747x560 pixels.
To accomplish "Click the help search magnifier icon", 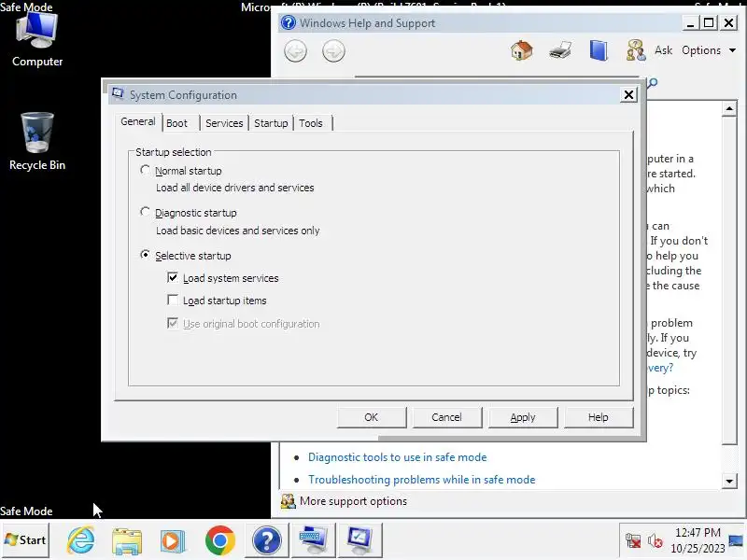I will coord(653,83).
